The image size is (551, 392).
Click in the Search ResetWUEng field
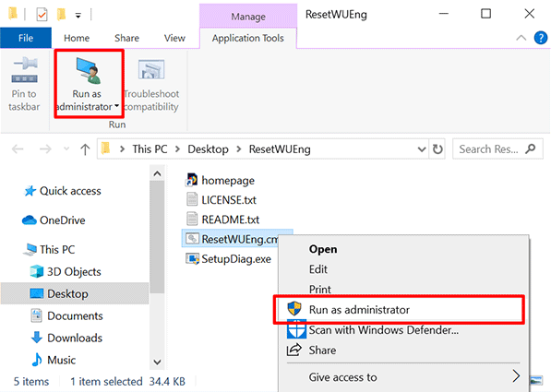pos(497,149)
